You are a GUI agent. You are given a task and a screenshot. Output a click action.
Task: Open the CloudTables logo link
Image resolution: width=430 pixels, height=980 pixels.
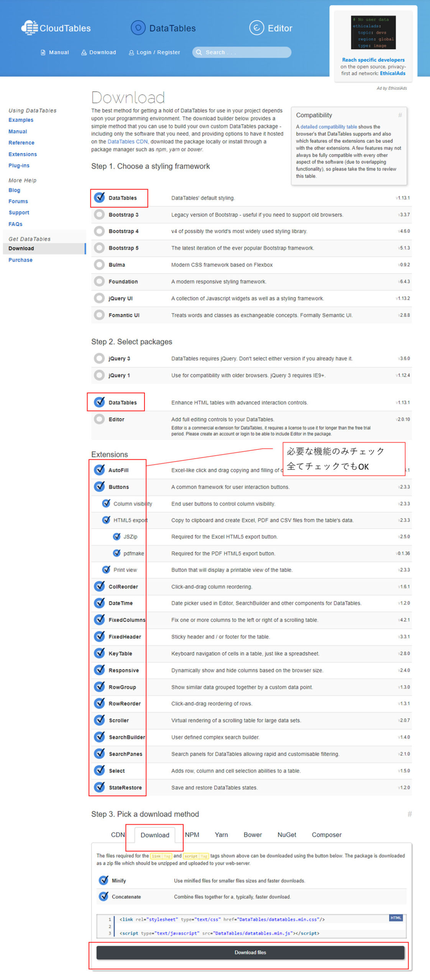[56, 28]
